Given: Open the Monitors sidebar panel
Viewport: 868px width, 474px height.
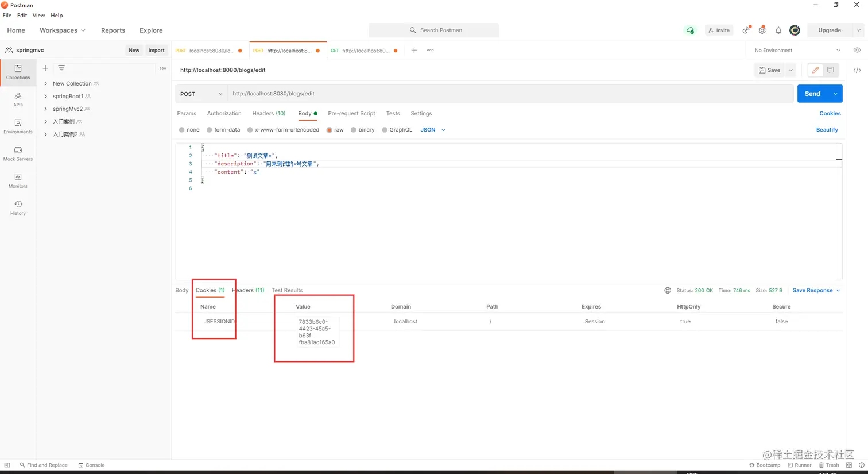Looking at the screenshot, I should click(x=18, y=180).
